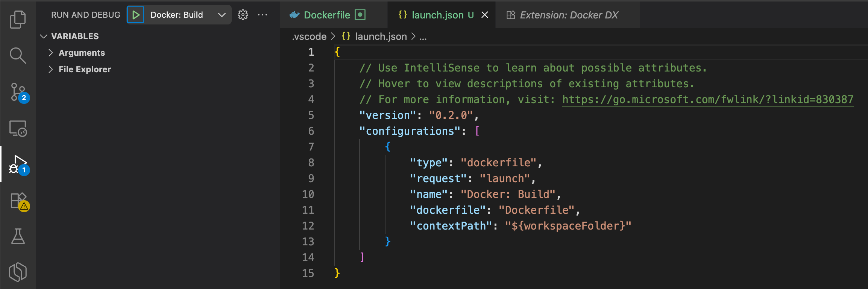Click line number 15 in the gutter
Viewport: 868px width, 289px height.
click(308, 273)
